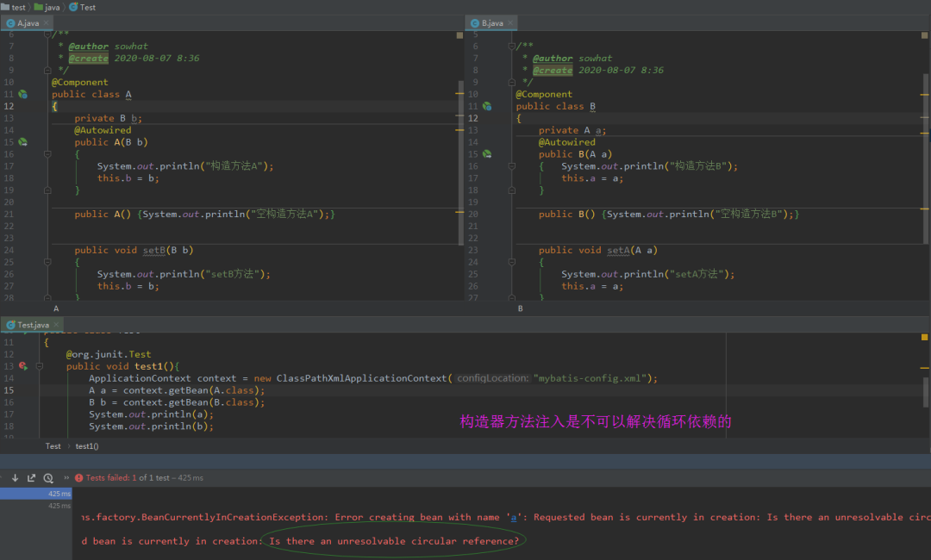Click the red tests failed status icon
The image size is (931, 560).
tap(79, 477)
